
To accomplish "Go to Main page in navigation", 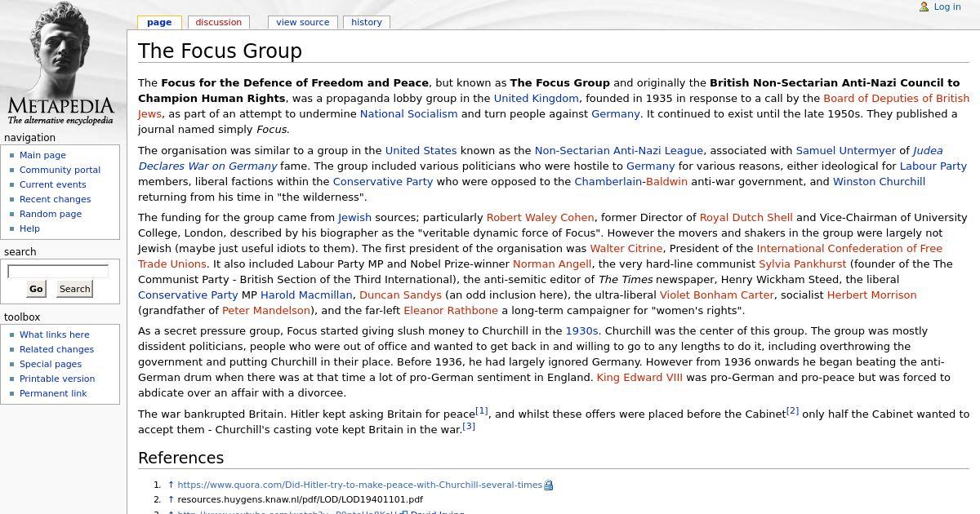I will [x=42, y=155].
